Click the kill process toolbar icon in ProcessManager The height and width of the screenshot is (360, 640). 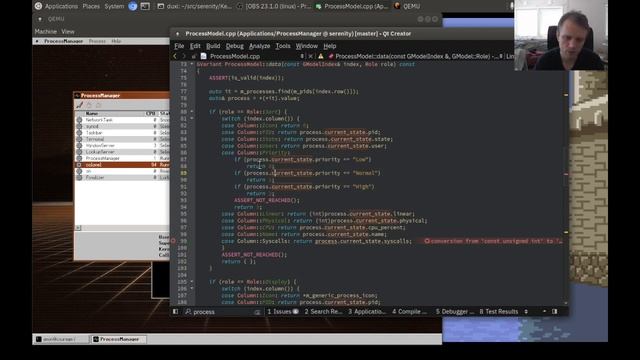click(x=80, y=105)
